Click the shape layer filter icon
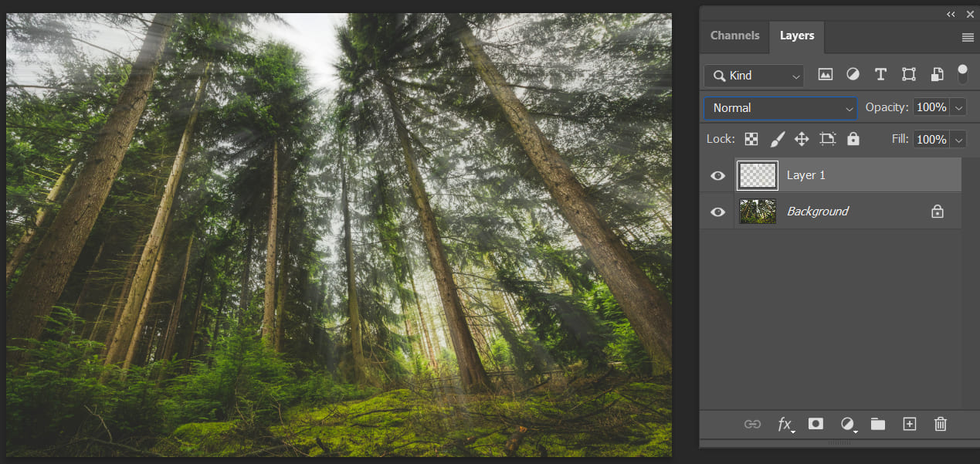 click(909, 75)
